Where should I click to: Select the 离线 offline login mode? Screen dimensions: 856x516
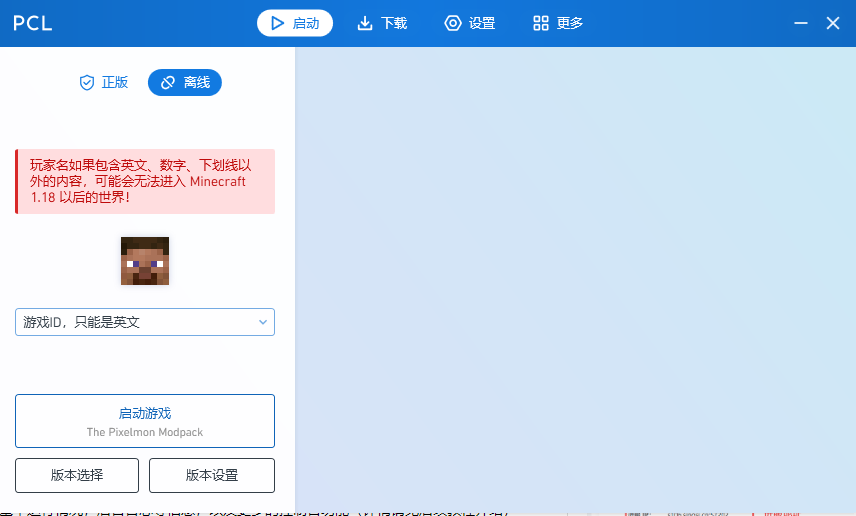185,83
